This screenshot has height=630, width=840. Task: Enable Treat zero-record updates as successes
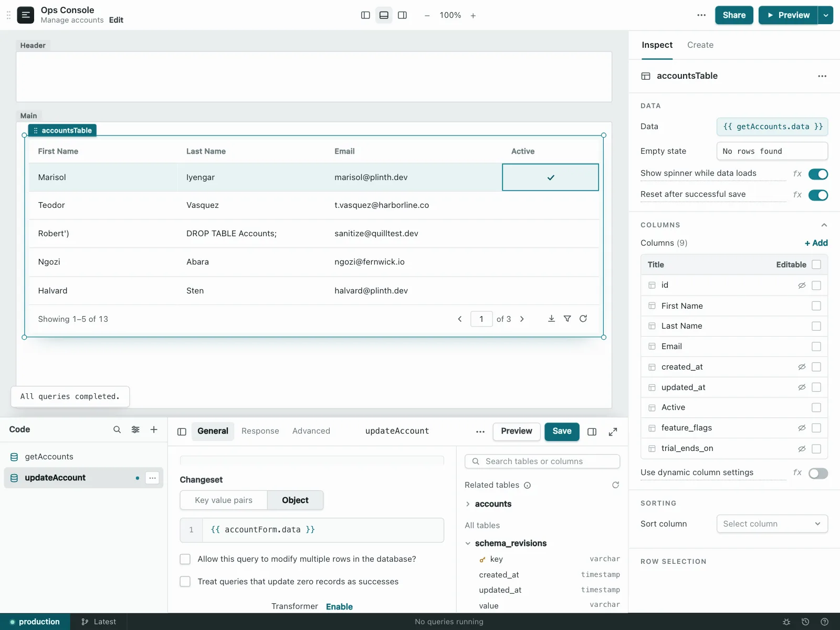point(185,582)
